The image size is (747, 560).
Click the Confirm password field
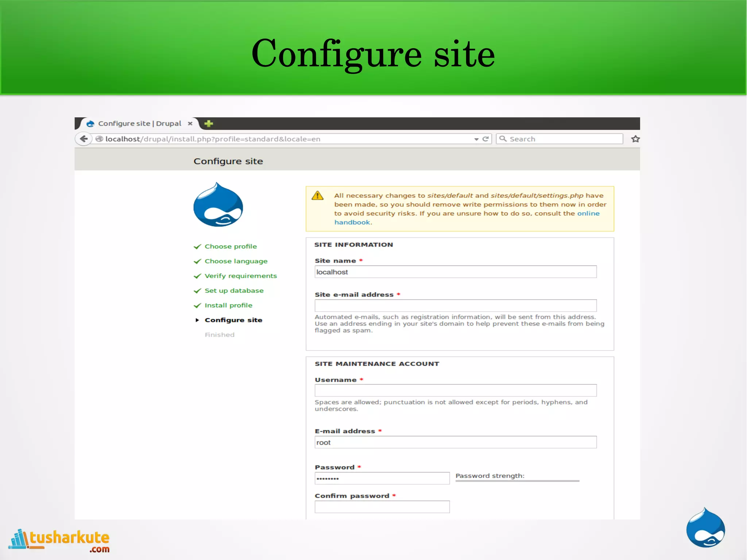382,507
